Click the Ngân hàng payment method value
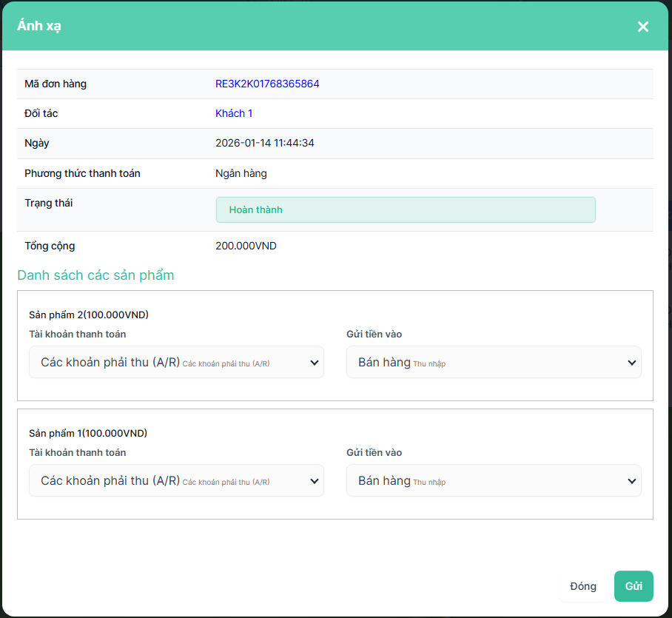Image resolution: width=672 pixels, height=618 pixels. click(x=241, y=173)
